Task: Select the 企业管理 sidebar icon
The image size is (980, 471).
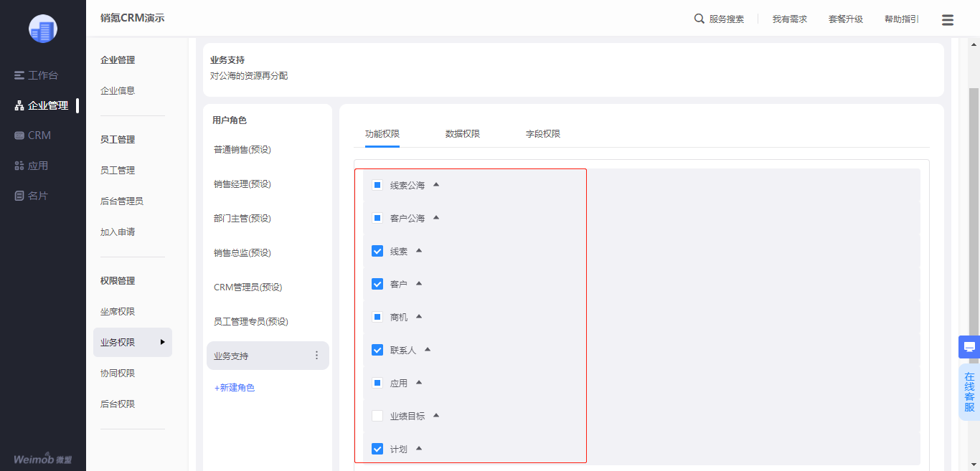Action: (x=19, y=105)
